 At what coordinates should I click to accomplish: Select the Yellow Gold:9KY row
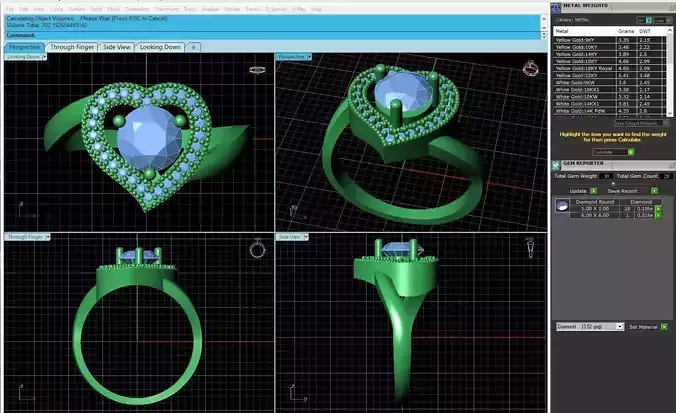[610, 40]
